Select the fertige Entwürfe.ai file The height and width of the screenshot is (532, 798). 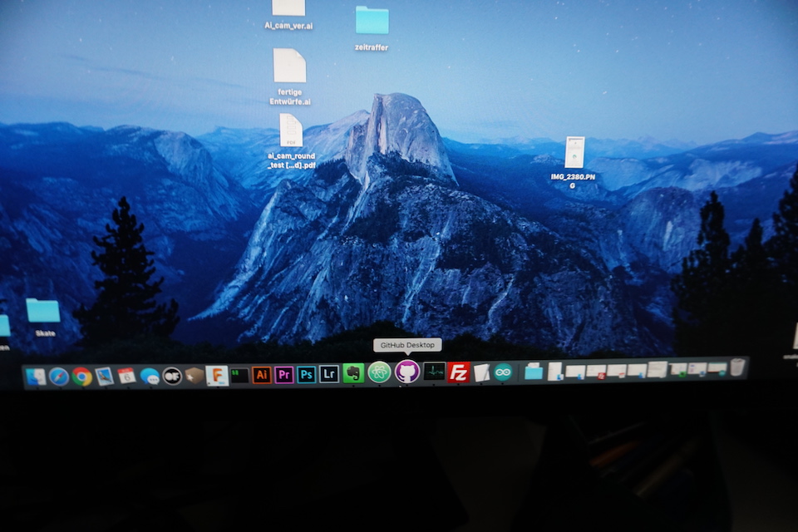click(x=289, y=66)
